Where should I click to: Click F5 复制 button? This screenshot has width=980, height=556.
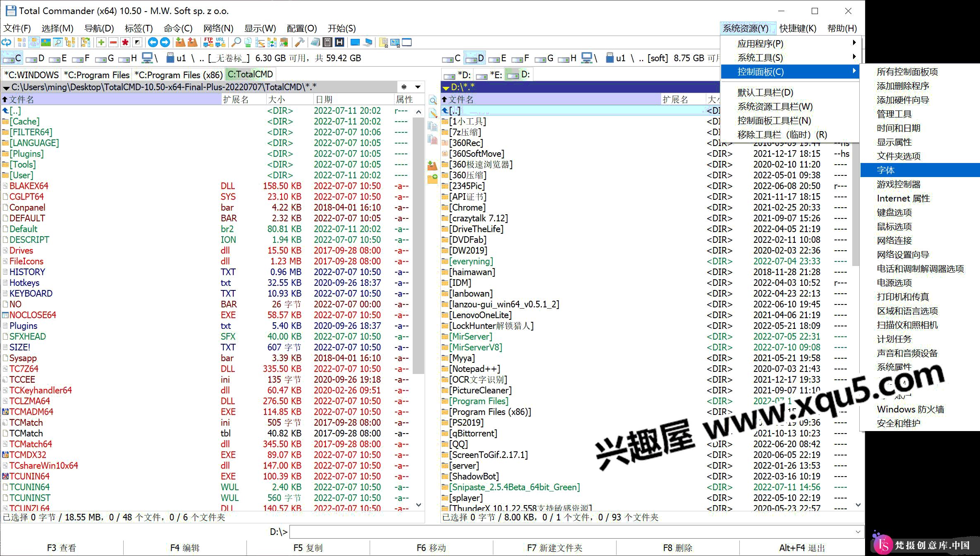coord(308,548)
